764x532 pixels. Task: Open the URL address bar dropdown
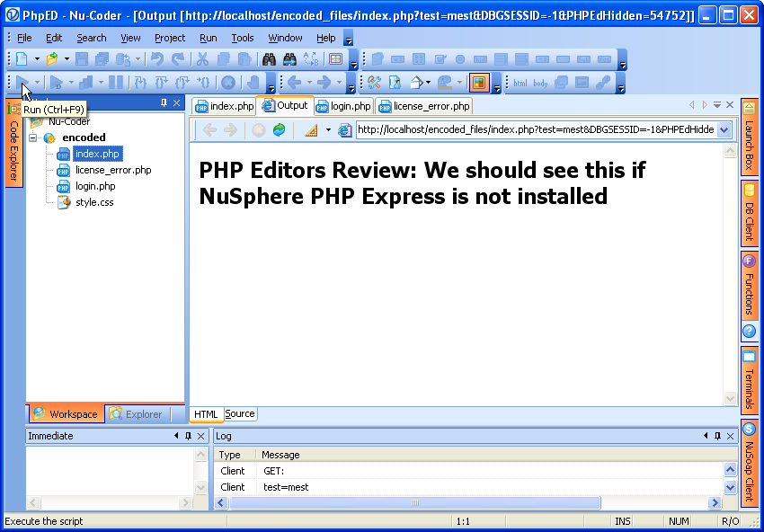click(724, 130)
